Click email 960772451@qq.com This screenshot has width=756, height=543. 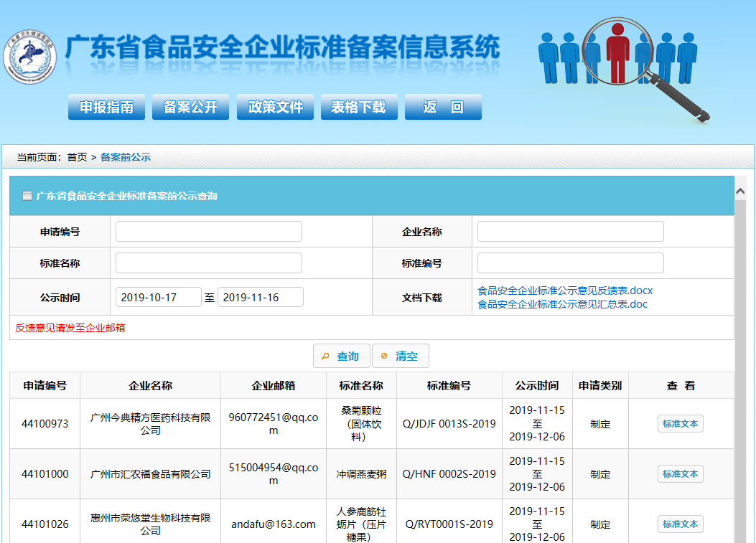274,424
